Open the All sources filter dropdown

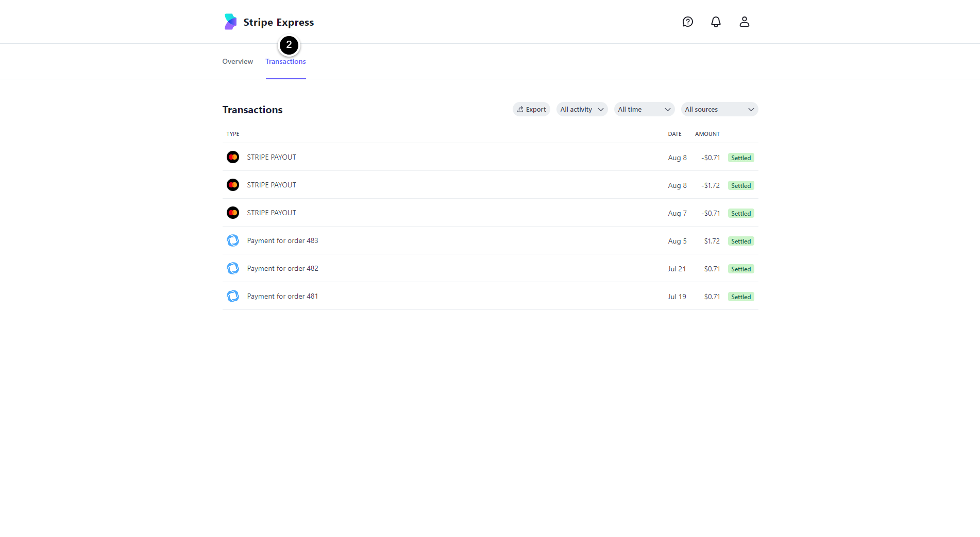(719, 109)
